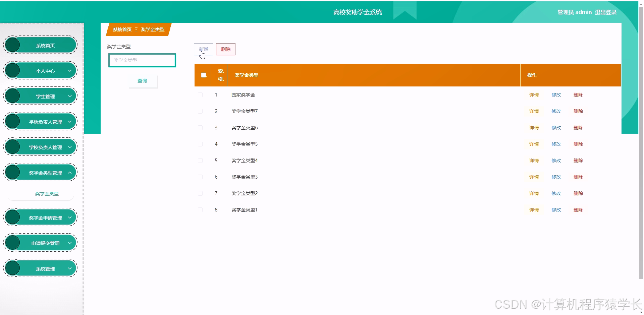644x315 pixels.
Task: Check the box for 奖学金类型7 row
Action: coord(200,111)
